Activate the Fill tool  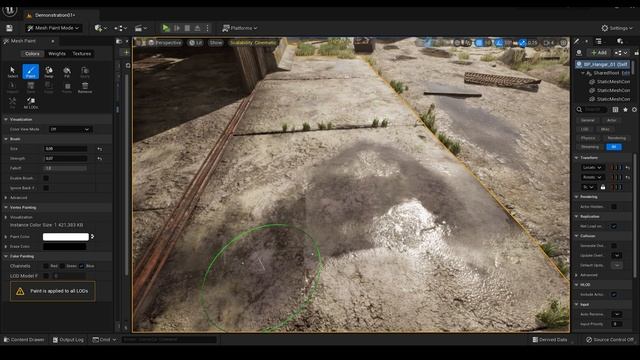pyautogui.click(x=67, y=71)
